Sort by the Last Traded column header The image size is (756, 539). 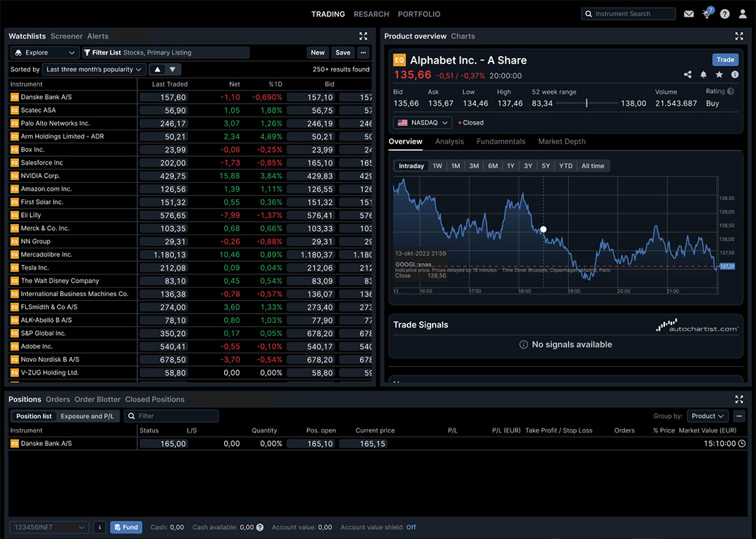(169, 84)
